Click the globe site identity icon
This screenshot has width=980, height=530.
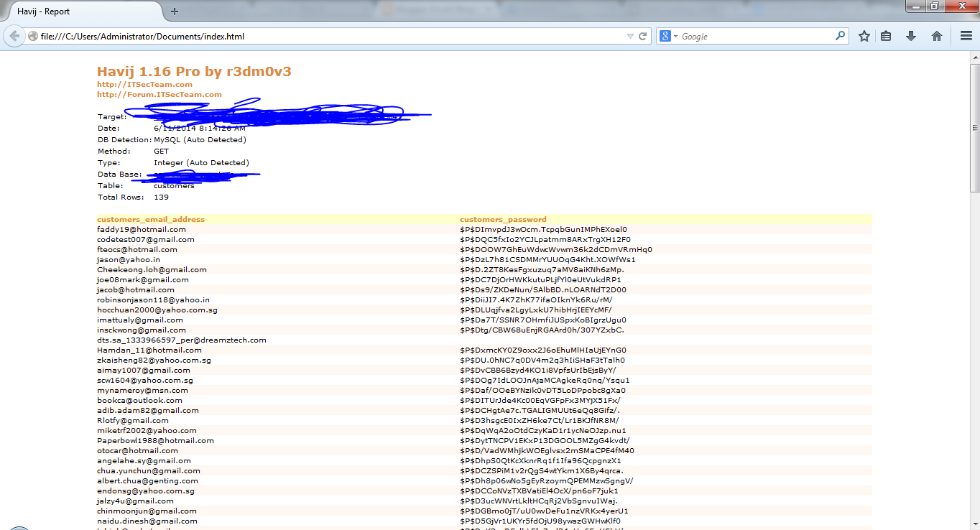[x=33, y=36]
